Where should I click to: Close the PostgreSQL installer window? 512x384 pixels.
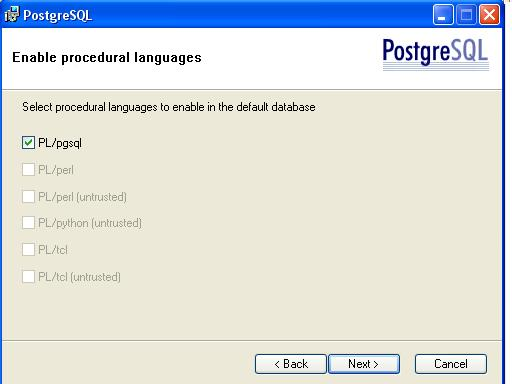[x=489, y=15]
